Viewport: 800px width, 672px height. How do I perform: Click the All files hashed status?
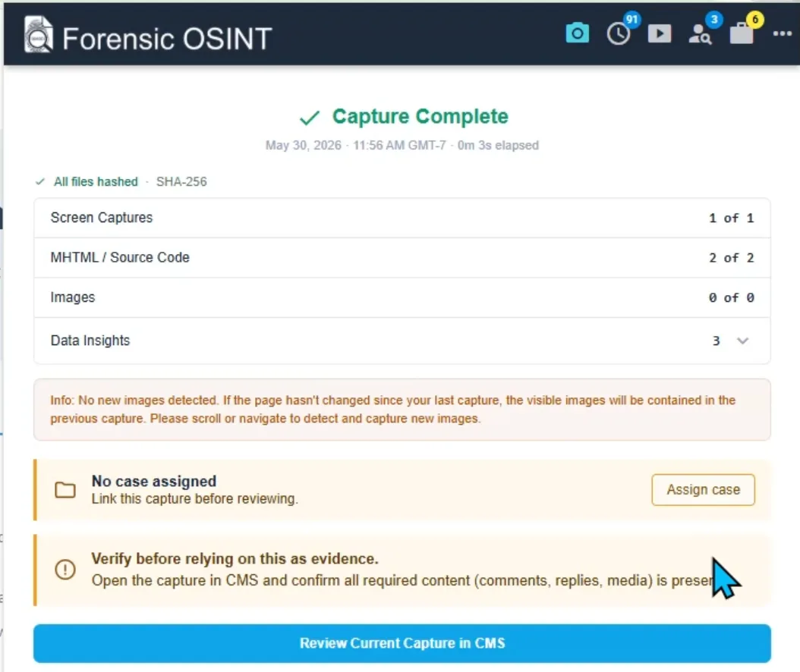[96, 181]
